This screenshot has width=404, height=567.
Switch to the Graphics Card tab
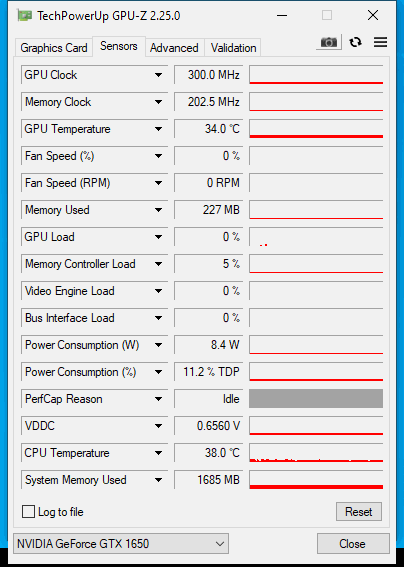[54, 48]
